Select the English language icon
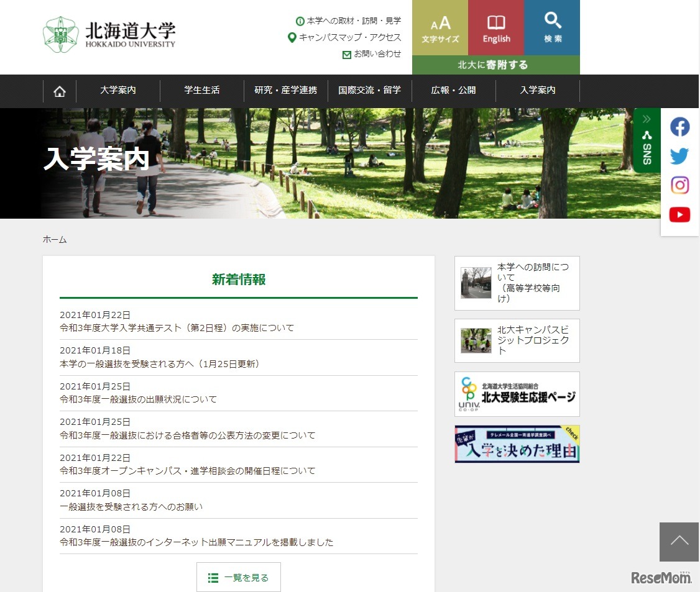 point(495,28)
